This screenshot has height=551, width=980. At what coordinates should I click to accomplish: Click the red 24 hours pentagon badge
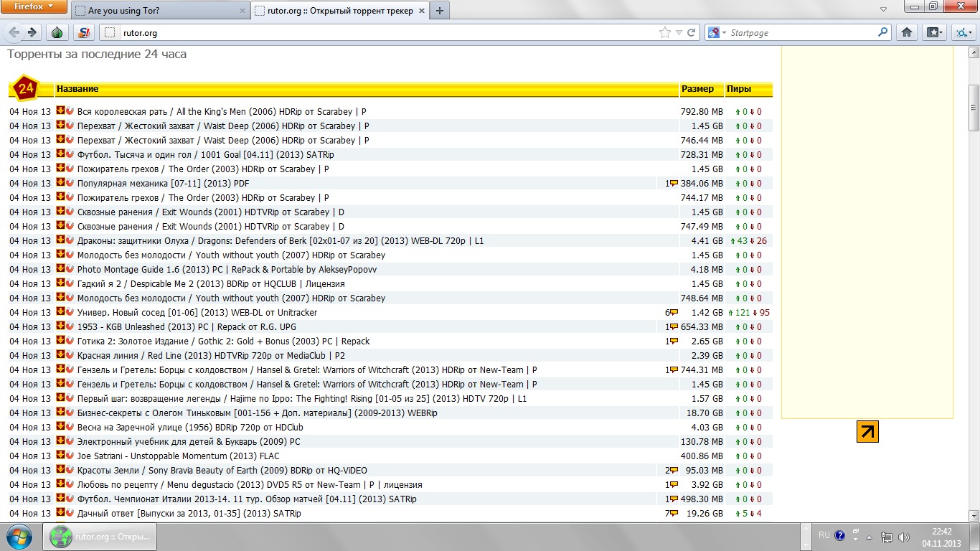(x=26, y=89)
